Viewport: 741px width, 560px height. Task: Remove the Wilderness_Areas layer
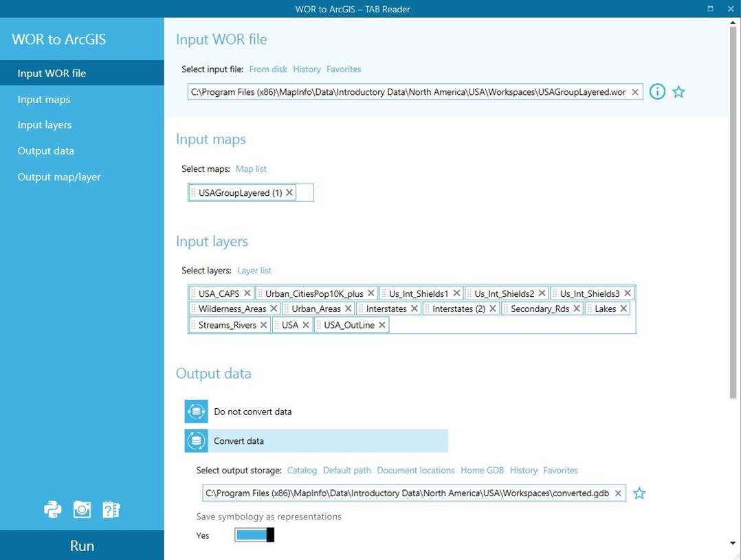tap(274, 309)
